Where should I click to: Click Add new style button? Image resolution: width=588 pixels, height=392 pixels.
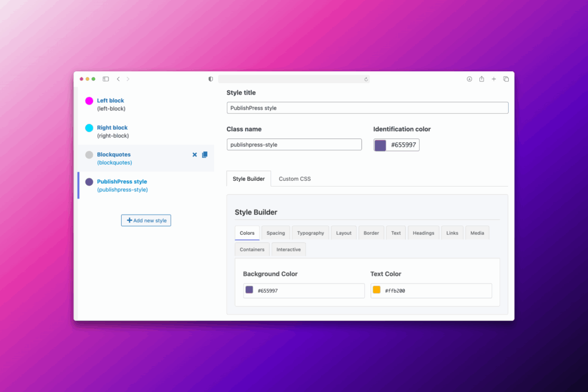(146, 220)
